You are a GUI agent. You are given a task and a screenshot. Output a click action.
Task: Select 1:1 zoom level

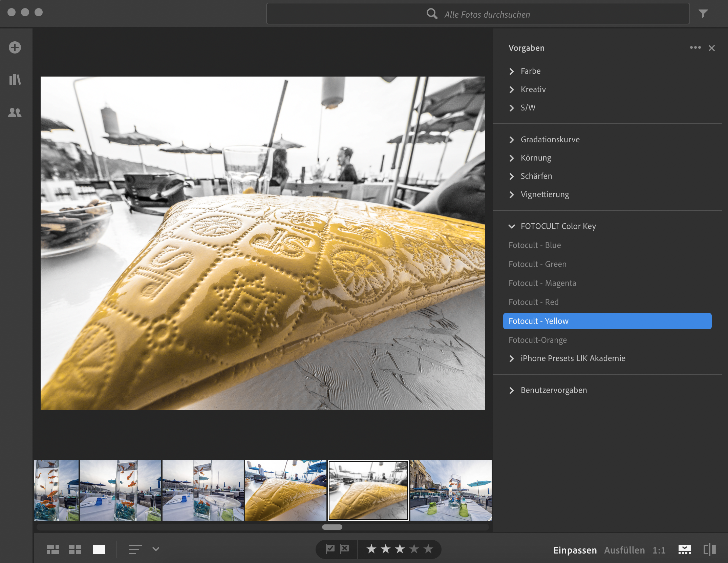click(659, 550)
